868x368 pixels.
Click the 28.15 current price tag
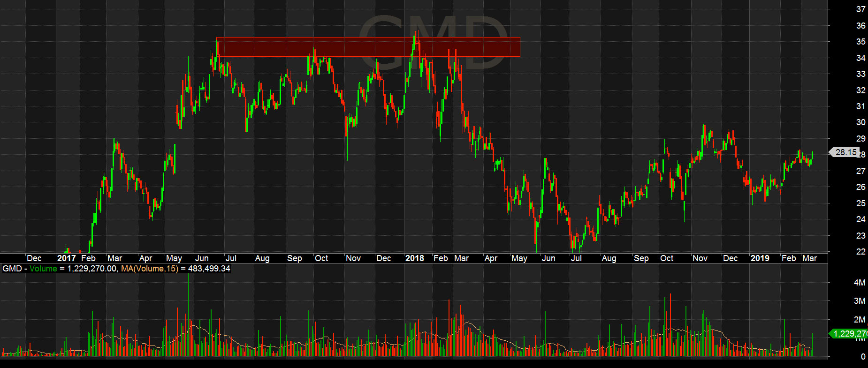pyautogui.click(x=845, y=152)
